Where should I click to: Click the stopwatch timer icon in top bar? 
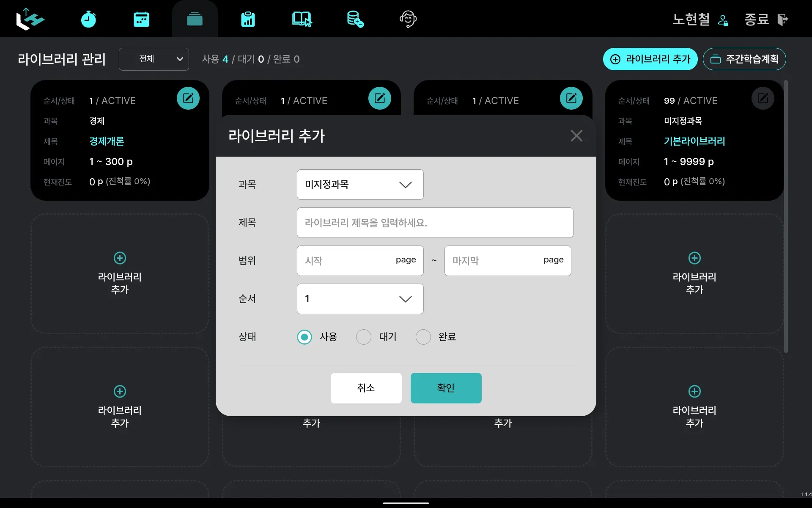click(x=88, y=19)
